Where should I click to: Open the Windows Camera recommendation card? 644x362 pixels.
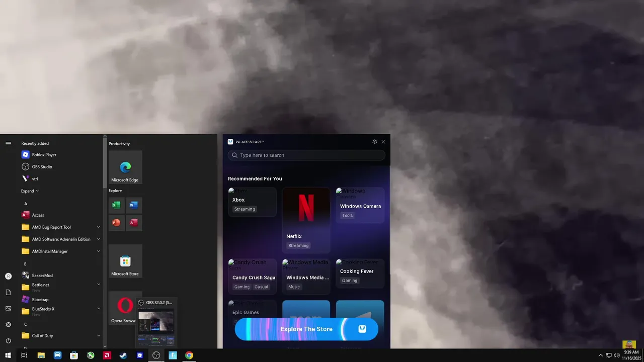[360, 205]
